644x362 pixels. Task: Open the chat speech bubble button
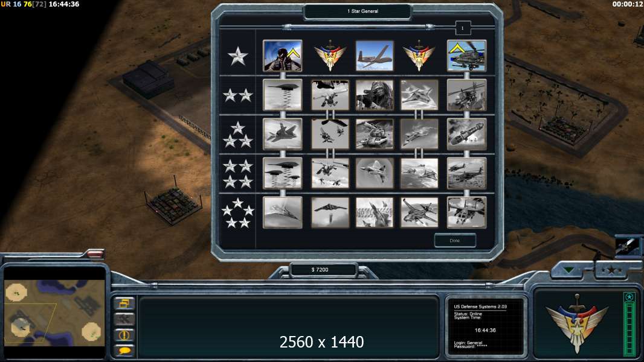tap(124, 350)
